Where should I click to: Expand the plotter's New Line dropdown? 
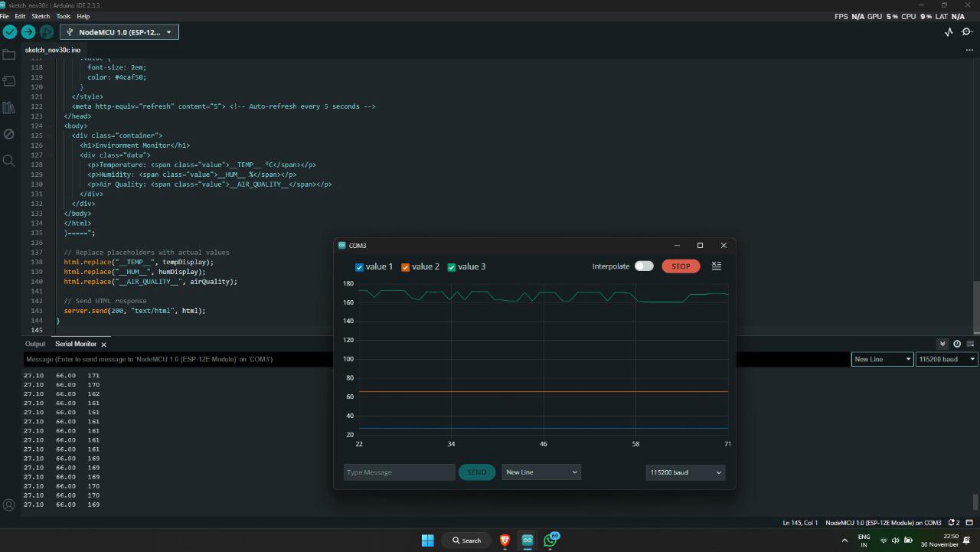(x=541, y=472)
